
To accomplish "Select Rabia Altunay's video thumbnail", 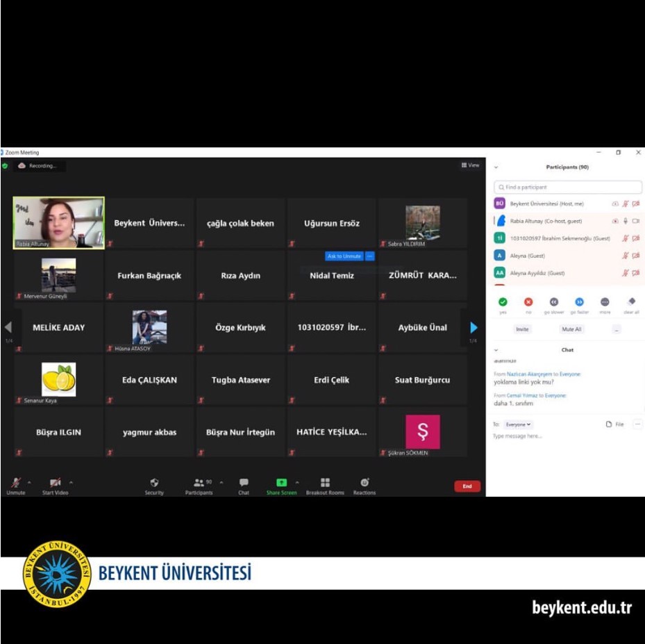I will [59, 222].
